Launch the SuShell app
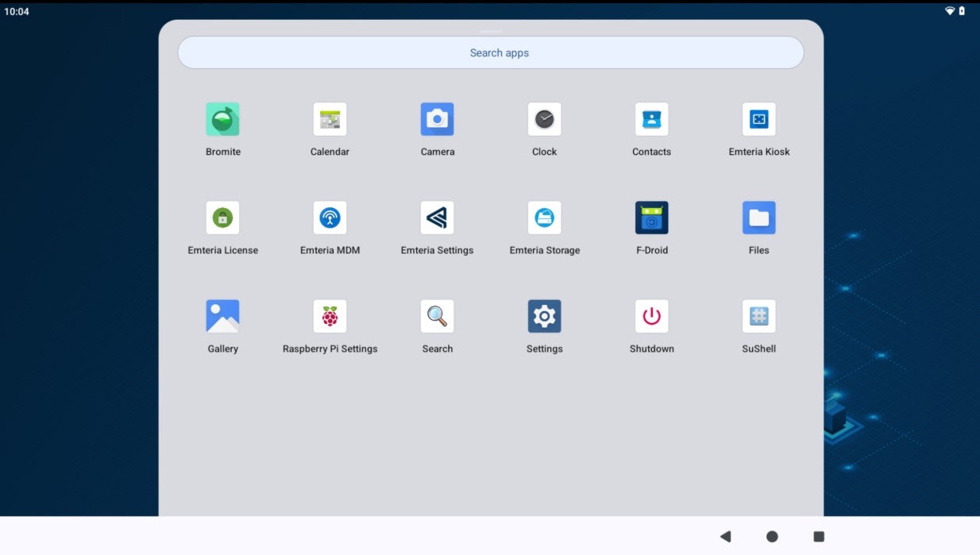980x555 pixels. (758, 316)
